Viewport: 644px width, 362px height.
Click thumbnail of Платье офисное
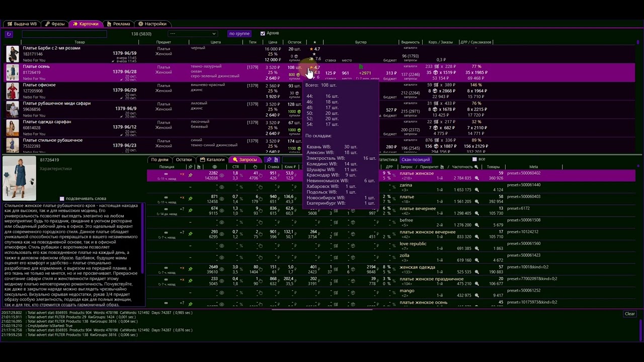pos(13,91)
